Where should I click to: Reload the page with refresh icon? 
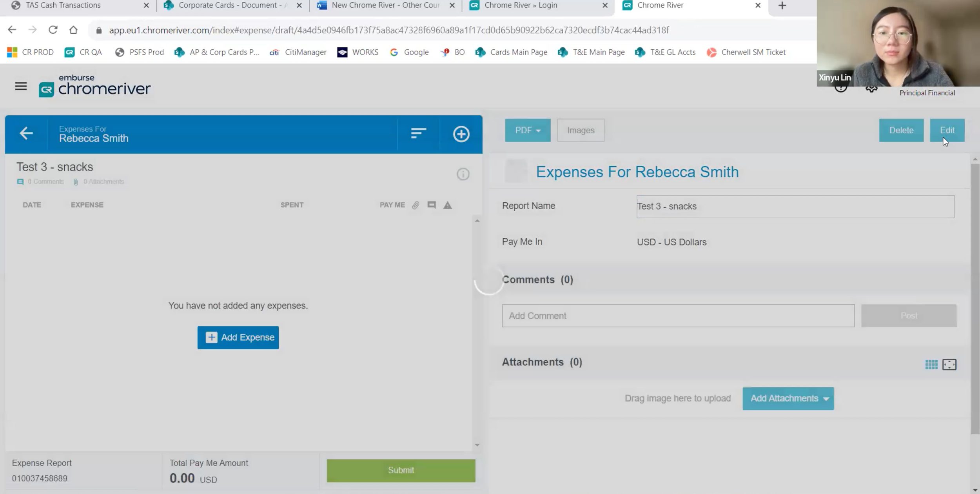pyautogui.click(x=53, y=30)
